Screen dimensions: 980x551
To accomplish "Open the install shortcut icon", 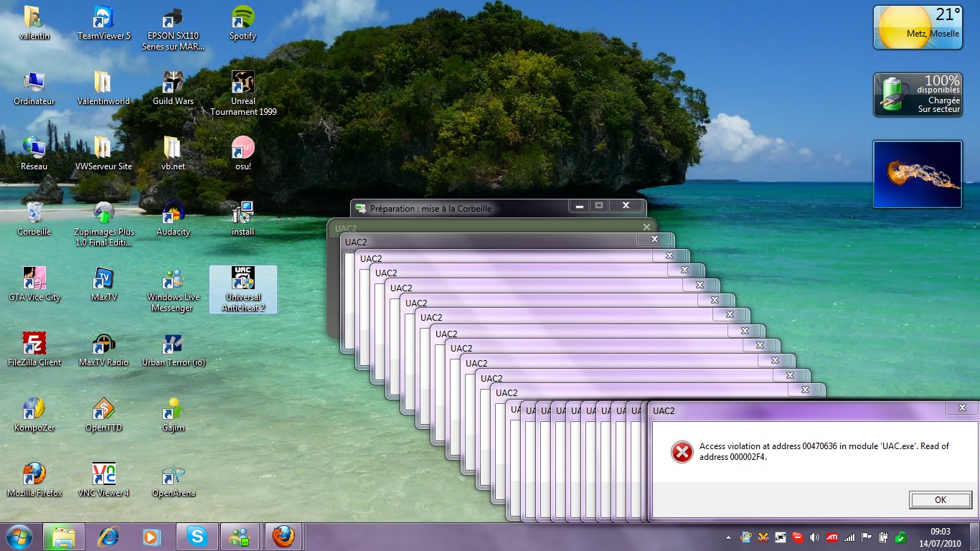I will coord(243,219).
